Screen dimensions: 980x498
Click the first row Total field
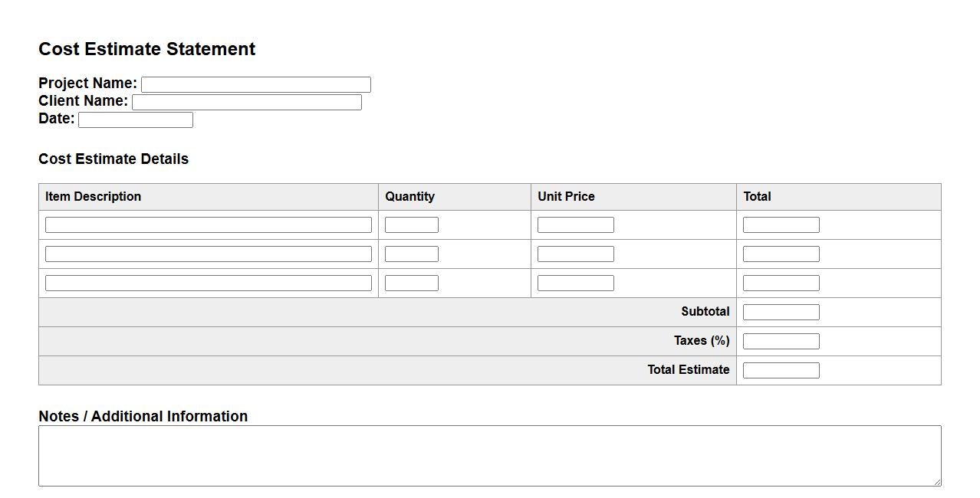[x=781, y=224]
